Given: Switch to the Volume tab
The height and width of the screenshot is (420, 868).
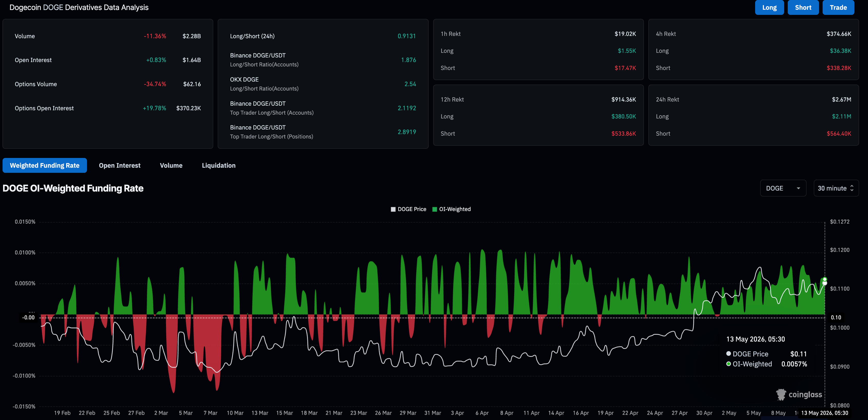Looking at the screenshot, I should click(x=171, y=165).
